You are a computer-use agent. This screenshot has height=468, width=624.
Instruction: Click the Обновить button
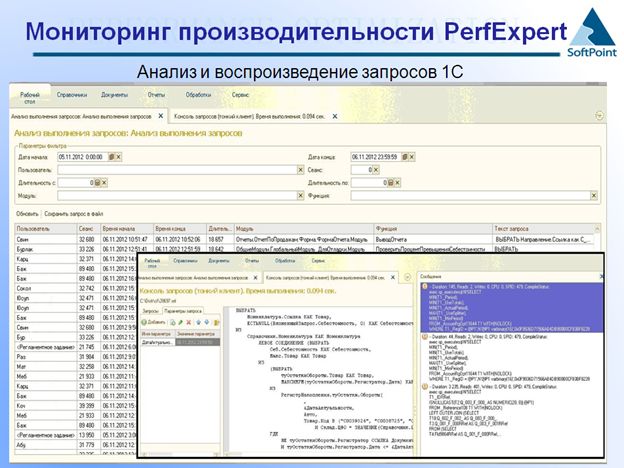tap(27, 214)
